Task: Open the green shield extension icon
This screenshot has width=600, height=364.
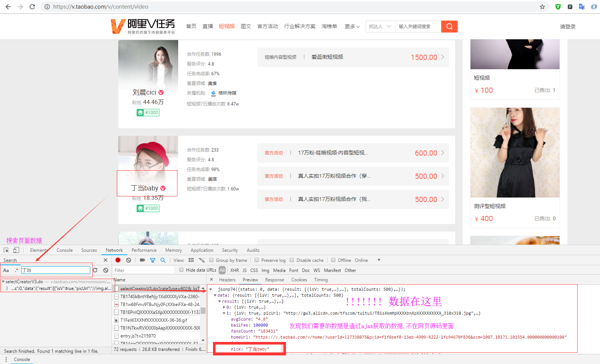Action: [558, 7]
